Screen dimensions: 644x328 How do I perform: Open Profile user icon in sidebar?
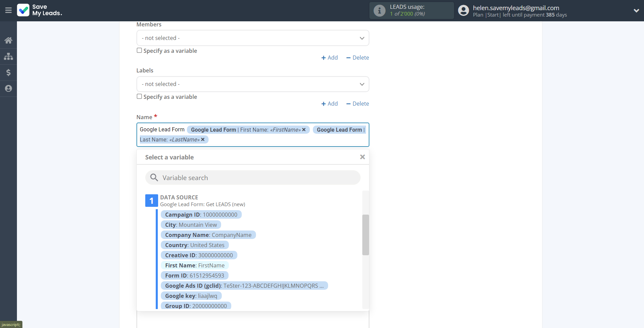point(8,88)
